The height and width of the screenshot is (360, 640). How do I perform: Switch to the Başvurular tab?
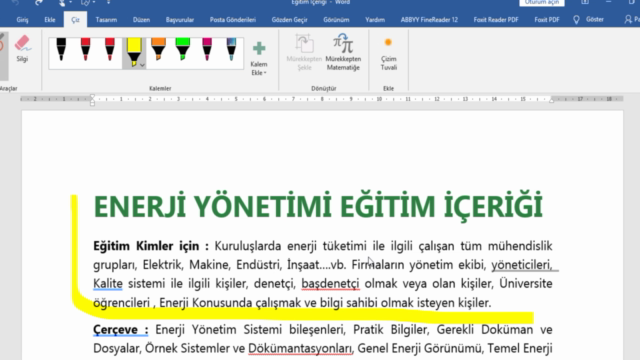click(180, 20)
